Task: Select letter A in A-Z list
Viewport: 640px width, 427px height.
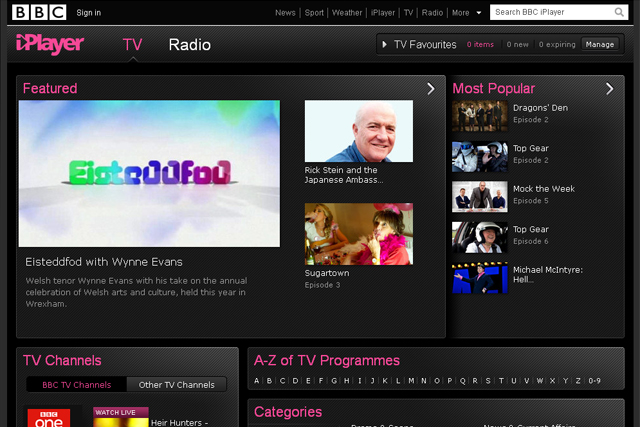Action: pyautogui.click(x=256, y=380)
